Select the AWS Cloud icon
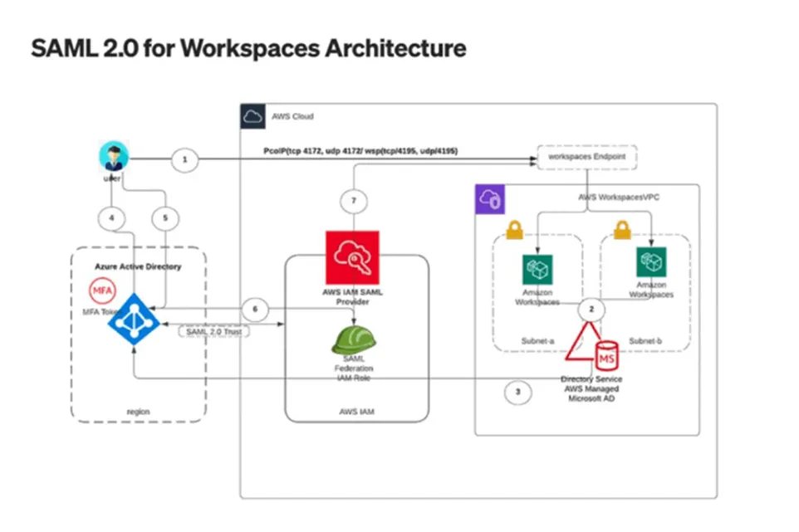799x532 pixels. coord(253,117)
